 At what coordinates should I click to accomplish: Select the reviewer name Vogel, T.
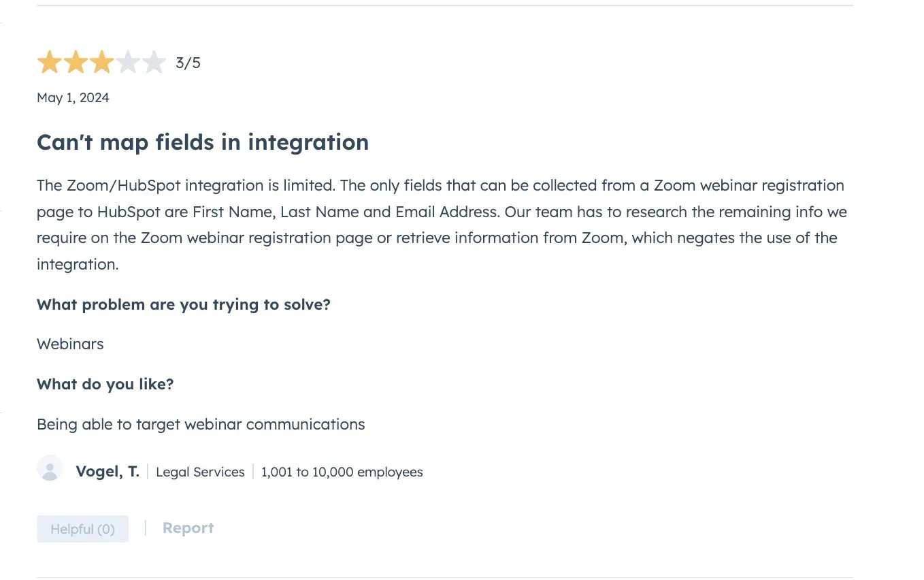pyautogui.click(x=108, y=471)
